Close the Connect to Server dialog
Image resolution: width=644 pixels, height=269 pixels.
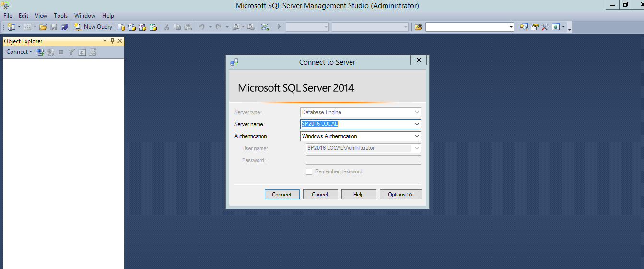[x=419, y=60]
